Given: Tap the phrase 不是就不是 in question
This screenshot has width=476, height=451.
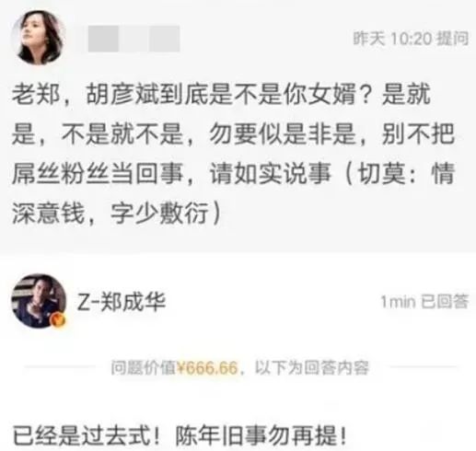Looking at the screenshot, I should pyautogui.click(x=122, y=134).
